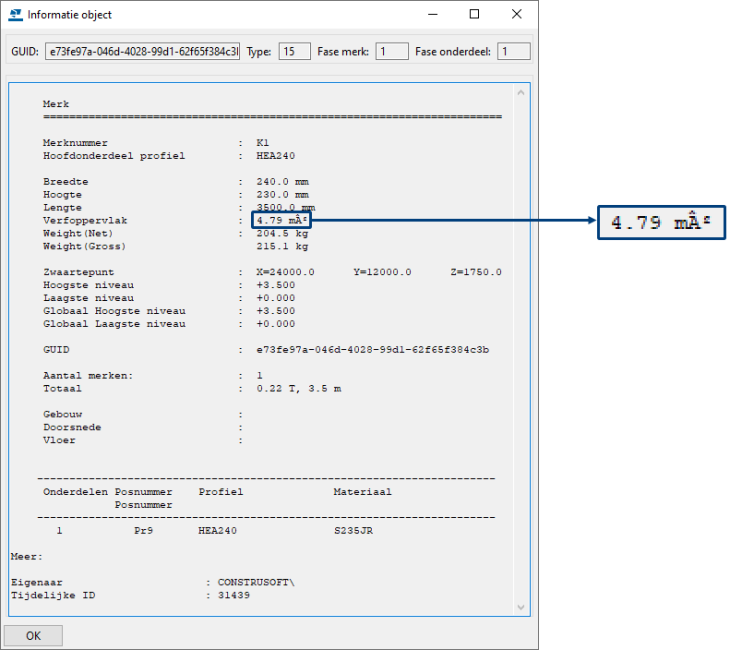The width and height of the screenshot is (730, 650).
Task: Select the Type field showing 15
Action: tap(294, 51)
